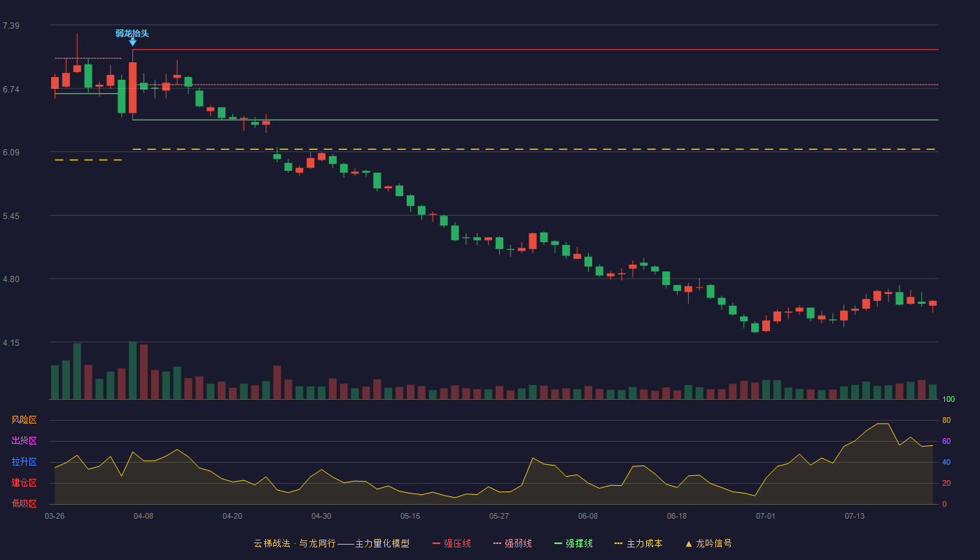
Task: Click the 7.39 price axis label
Action: (x=11, y=26)
